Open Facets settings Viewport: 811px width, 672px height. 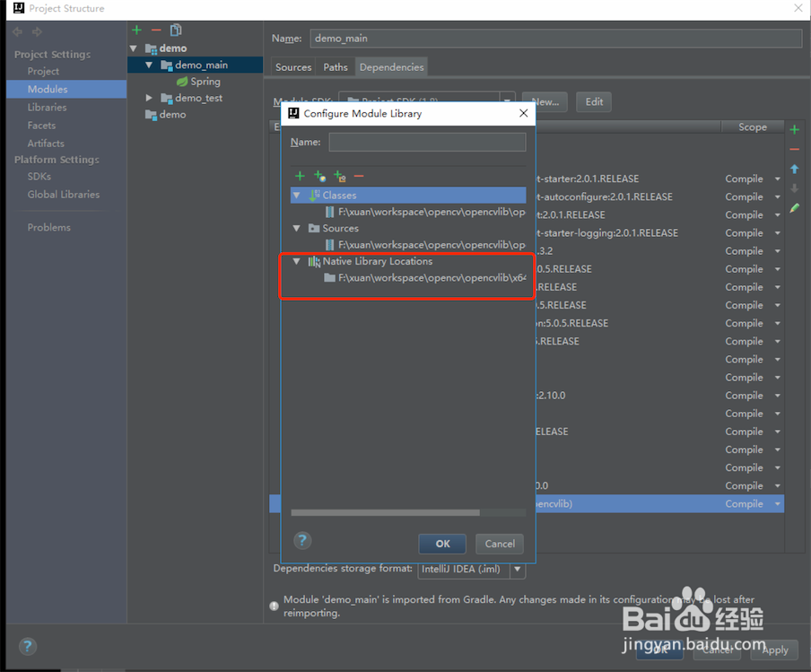[x=41, y=126]
